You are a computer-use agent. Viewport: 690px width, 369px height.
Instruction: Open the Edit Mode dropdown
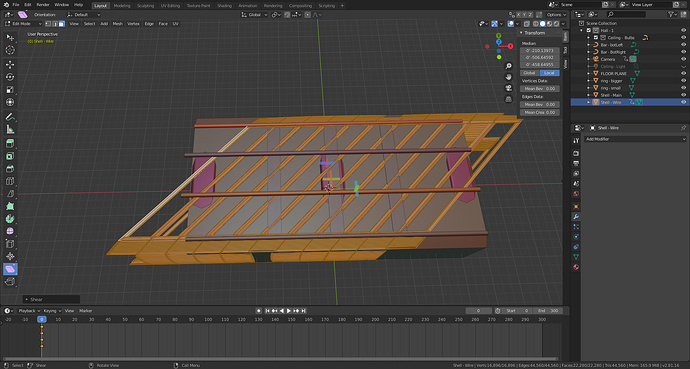coord(23,24)
